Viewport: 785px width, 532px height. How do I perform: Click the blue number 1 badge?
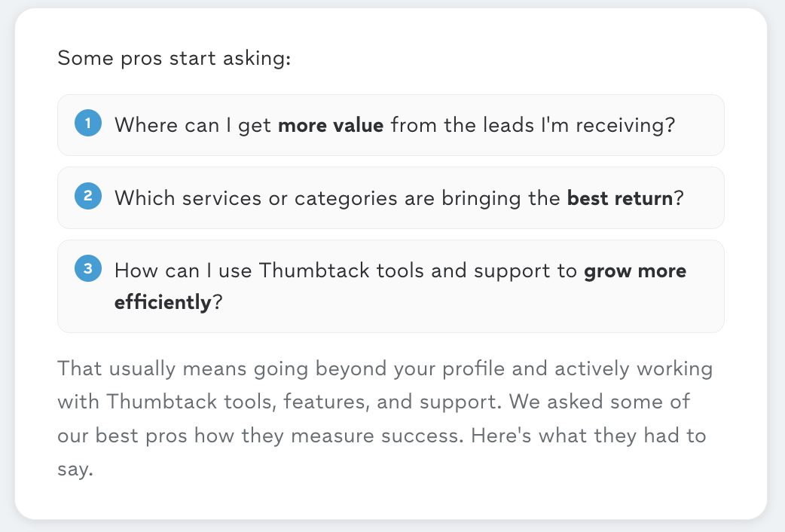coord(88,123)
